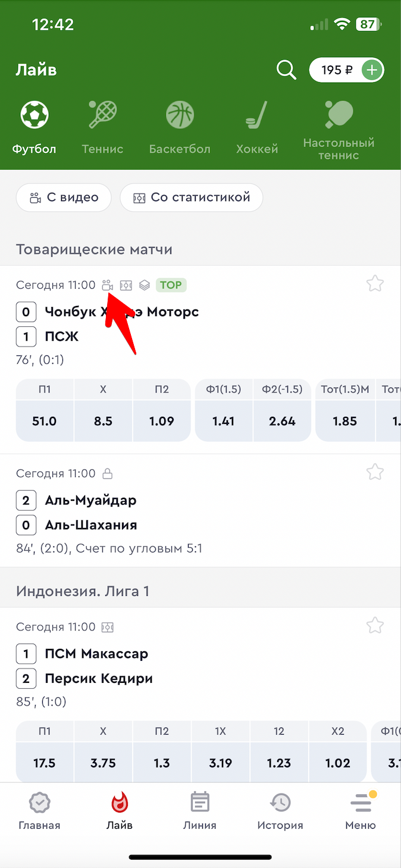Open the Jeonbuk Hyundai Motors match
The height and width of the screenshot is (868, 401).
coord(122,312)
